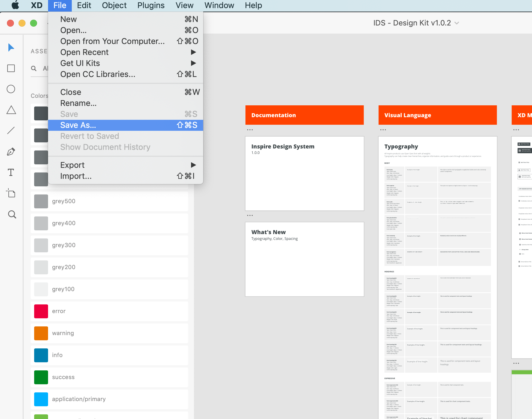Click the application/primary color swatch

(41, 399)
